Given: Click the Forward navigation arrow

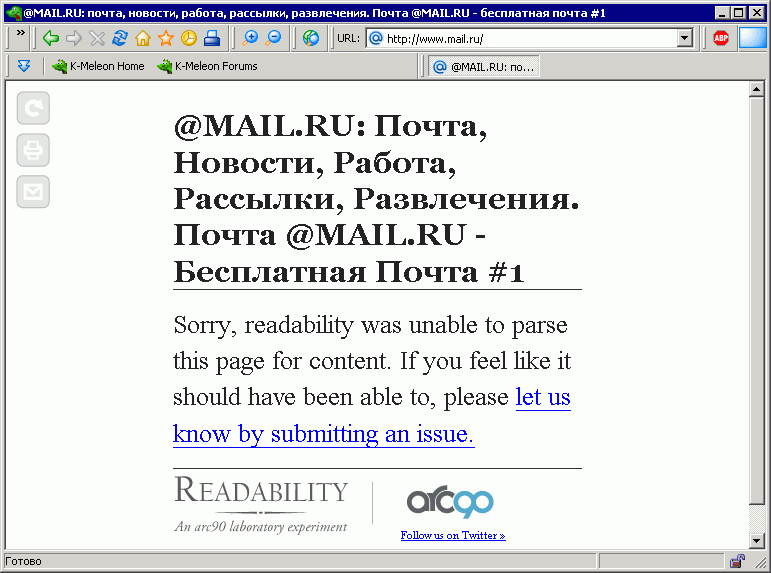Looking at the screenshot, I should point(74,38).
